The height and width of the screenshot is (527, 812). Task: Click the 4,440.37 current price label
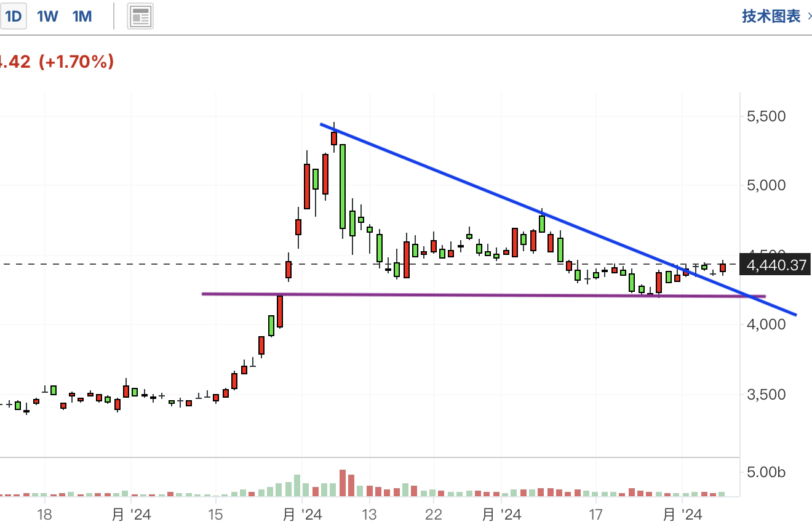click(776, 265)
